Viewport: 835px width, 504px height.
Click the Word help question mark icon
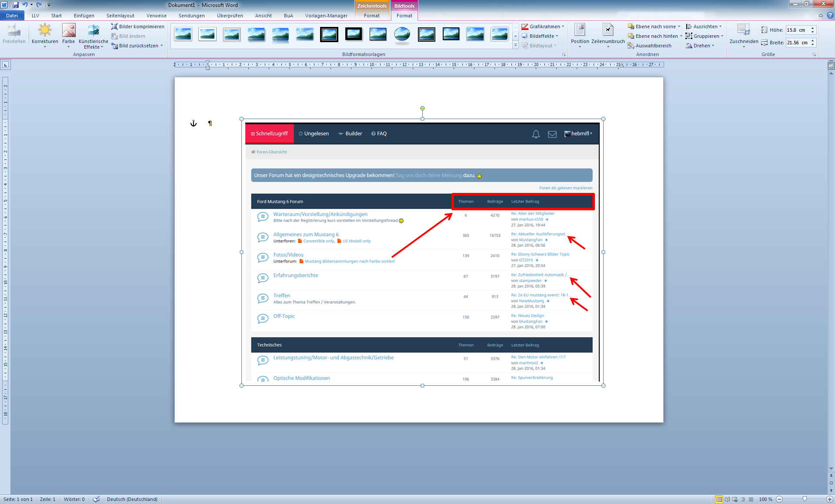coord(830,15)
